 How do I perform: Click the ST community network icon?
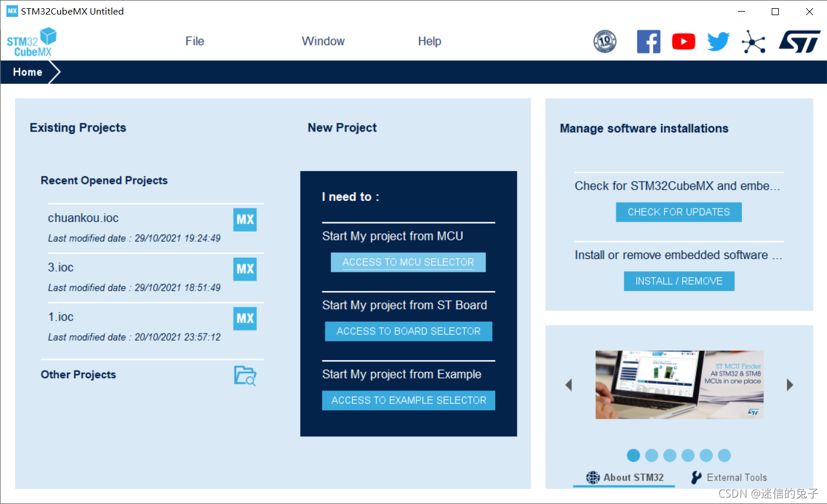point(754,41)
